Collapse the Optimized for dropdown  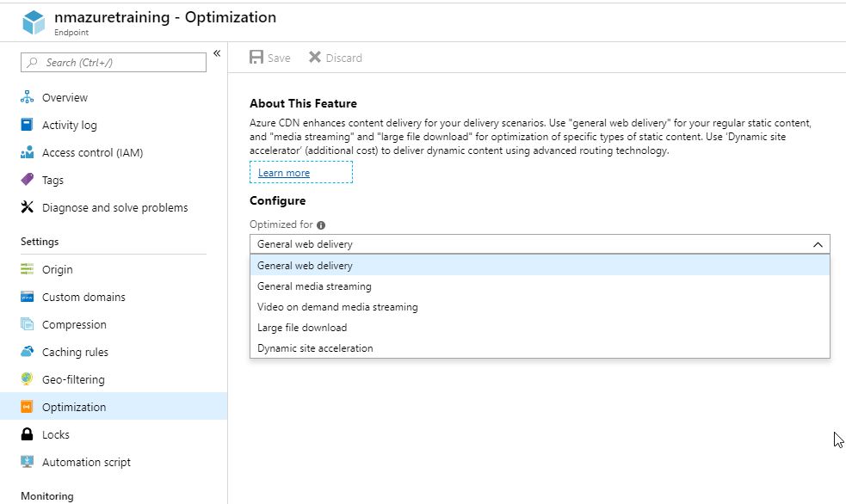pos(817,244)
